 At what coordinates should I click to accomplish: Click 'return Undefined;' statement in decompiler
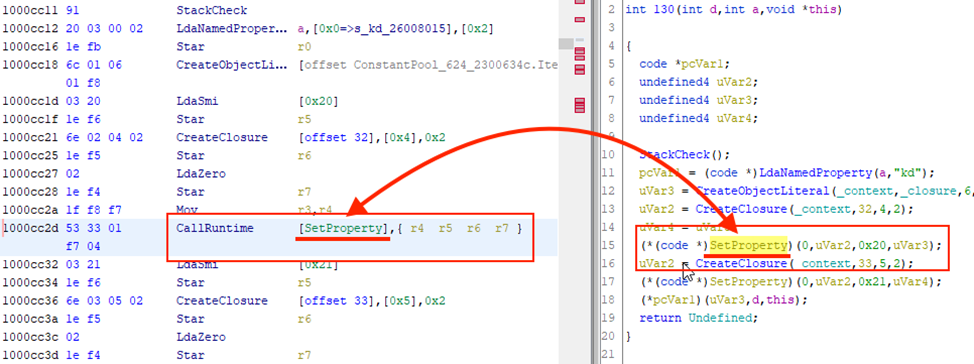coord(699,318)
